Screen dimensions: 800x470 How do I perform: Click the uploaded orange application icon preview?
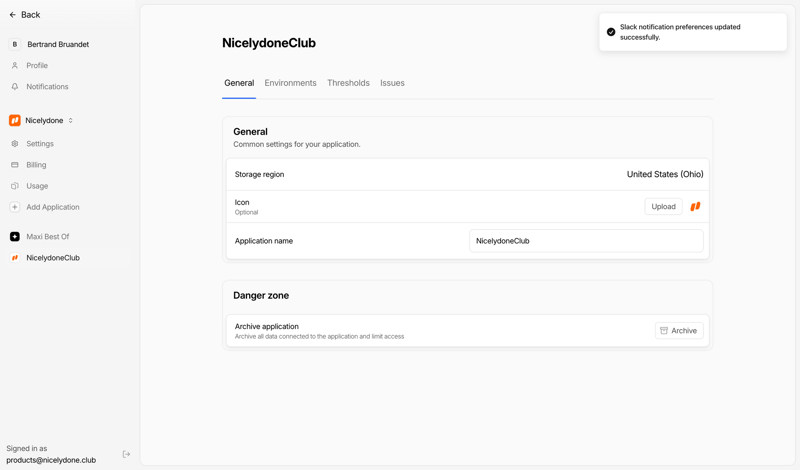pos(695,207)
